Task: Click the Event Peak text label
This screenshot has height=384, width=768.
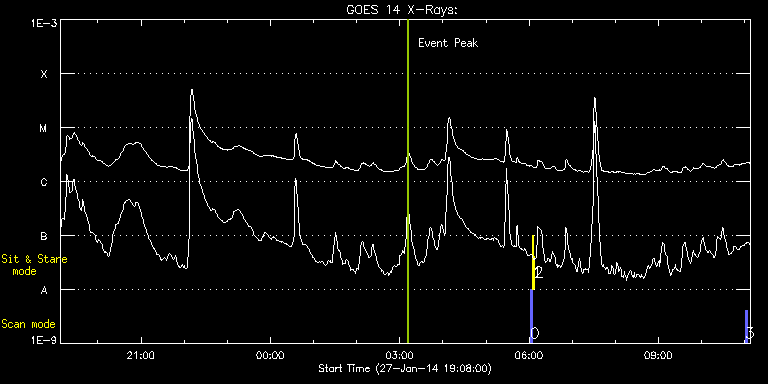Action: [x=448, y=43]
